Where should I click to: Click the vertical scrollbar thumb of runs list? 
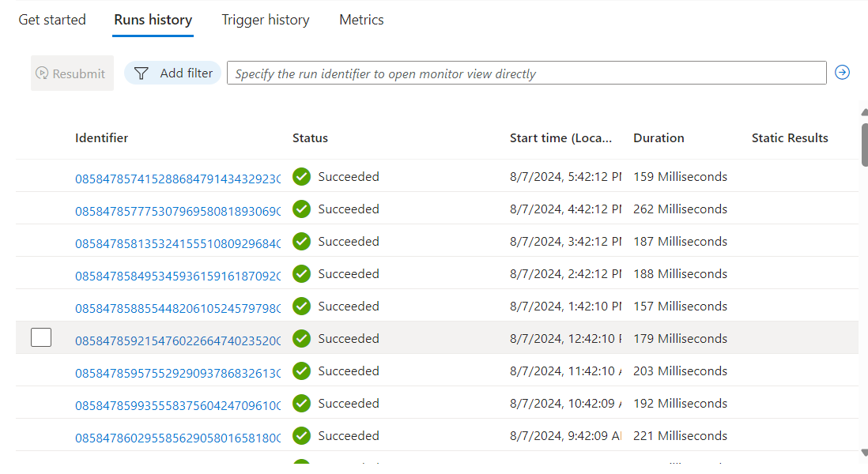865,145
